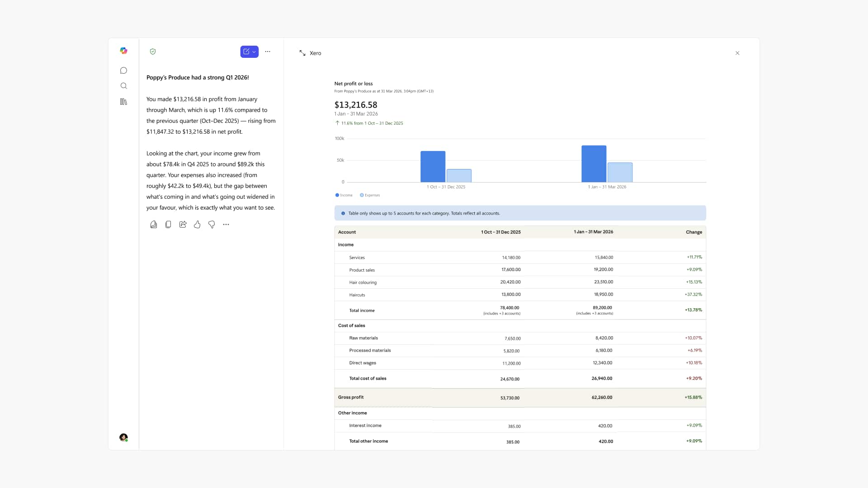Click the Change column header
Image resolution: width=868 pixels, height=488 pixels.
pyautogui.click(x=693, y=232)
